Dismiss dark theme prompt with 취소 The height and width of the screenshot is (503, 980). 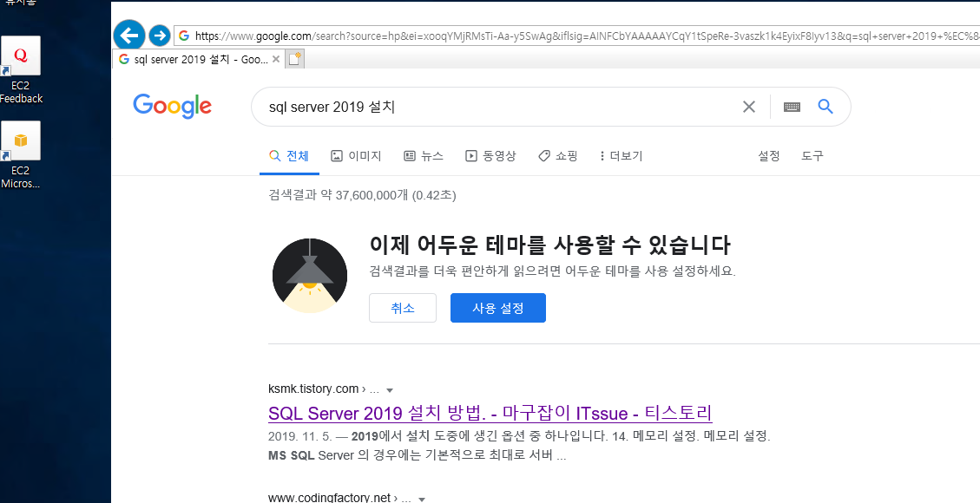[x=403, y=308]
